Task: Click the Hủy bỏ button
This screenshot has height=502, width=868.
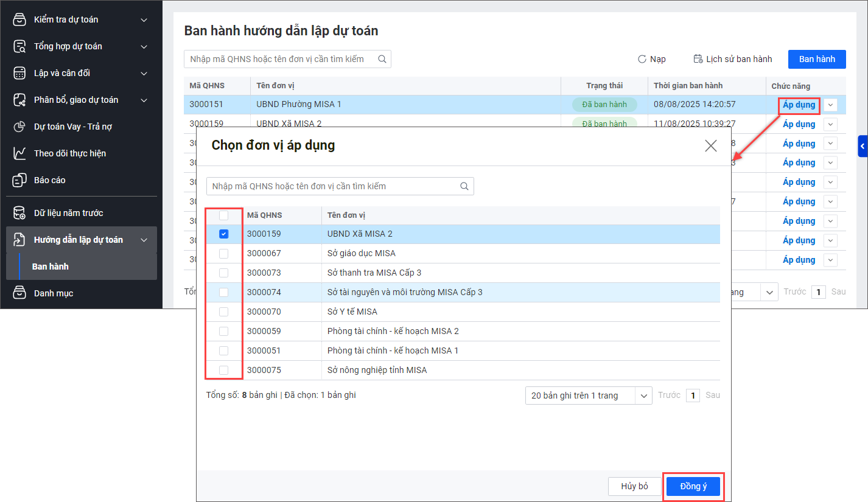Action: point(634,486)
